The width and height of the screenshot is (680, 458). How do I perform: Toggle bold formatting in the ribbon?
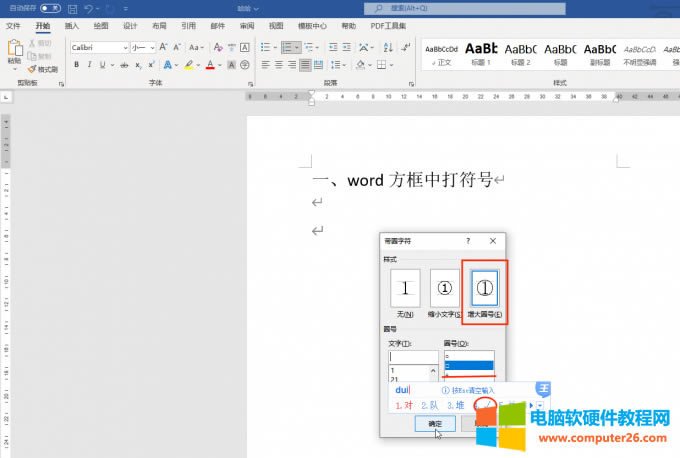click(76, 65)
